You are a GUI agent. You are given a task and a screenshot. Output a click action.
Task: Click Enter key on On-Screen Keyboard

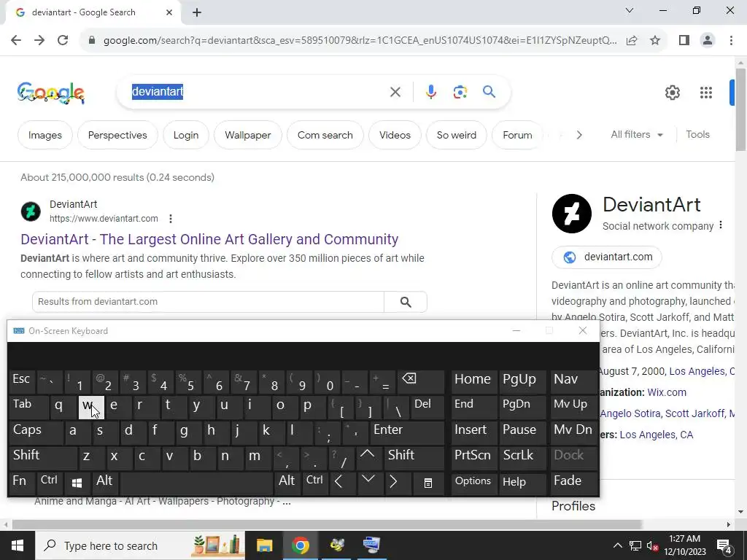(x=407, y=432)
